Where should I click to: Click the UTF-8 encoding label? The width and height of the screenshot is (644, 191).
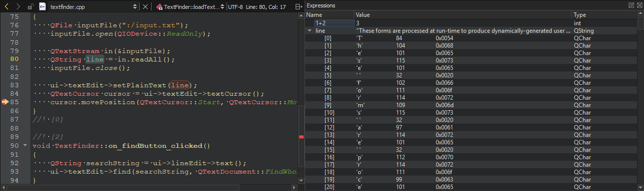point(236,7)
